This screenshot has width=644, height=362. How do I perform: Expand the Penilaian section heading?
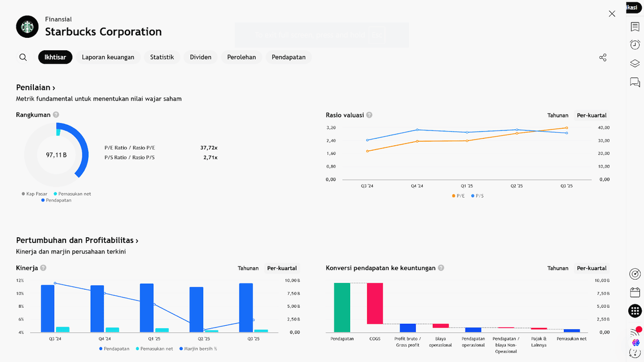click(36, 88)
